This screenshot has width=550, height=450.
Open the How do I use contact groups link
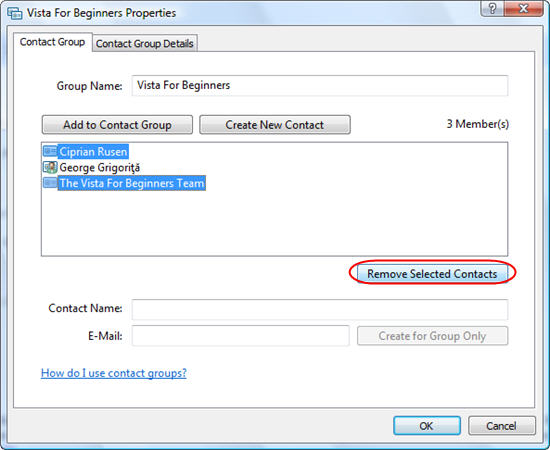point(114,373)
